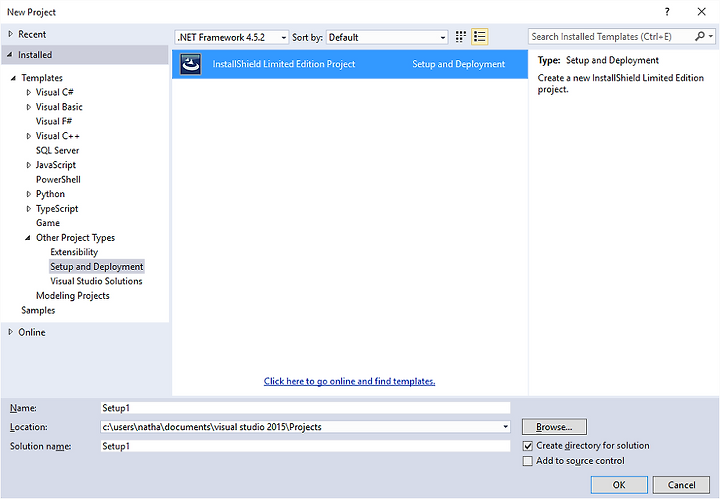Select the TypeScript tree label
720x499 pixels.
point(57,209)
